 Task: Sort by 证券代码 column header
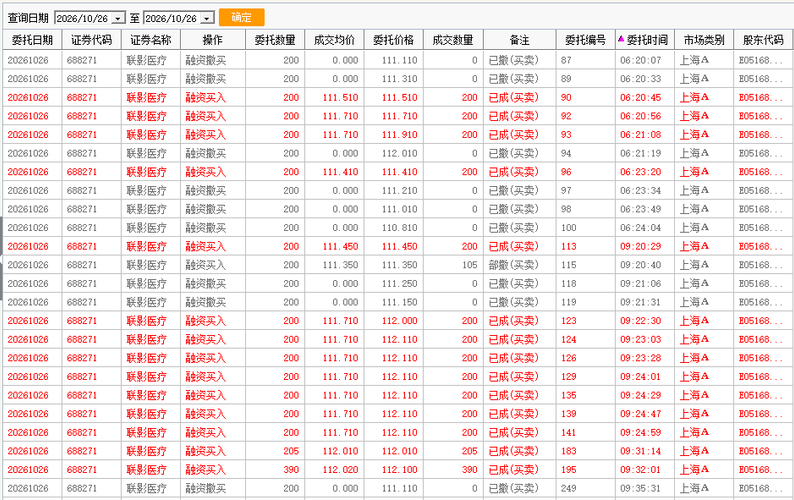pos(92,40)
